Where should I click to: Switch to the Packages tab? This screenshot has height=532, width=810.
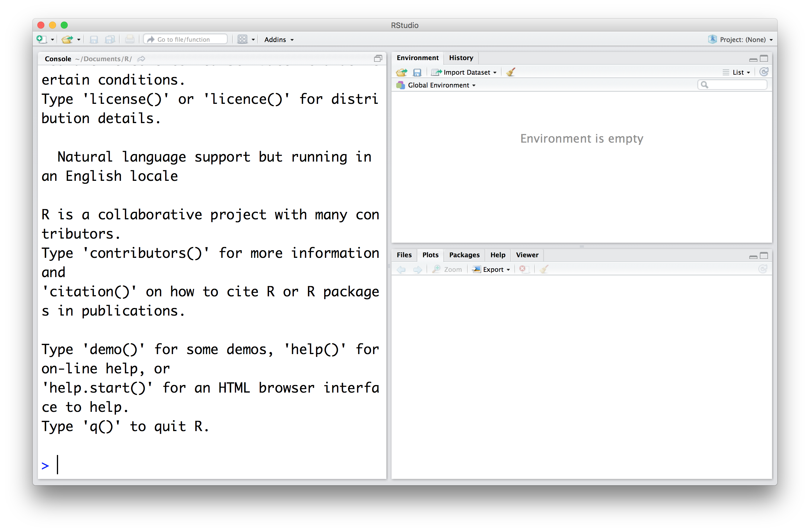464,255
